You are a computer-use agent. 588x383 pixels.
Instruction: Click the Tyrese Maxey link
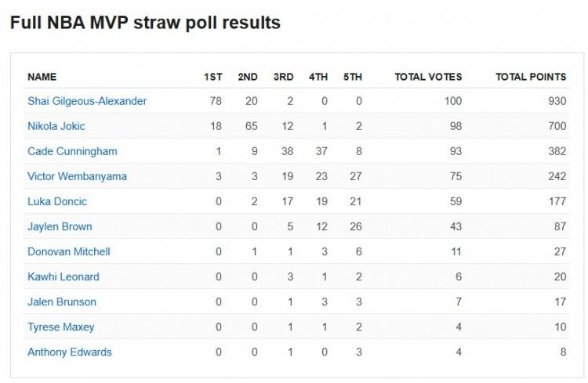click(61, 327)
